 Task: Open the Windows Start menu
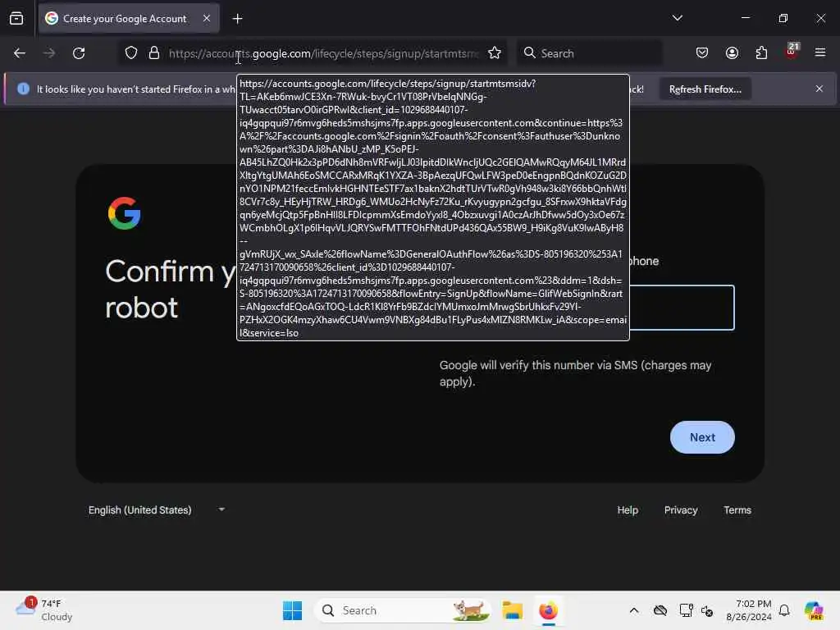[293, 610]
